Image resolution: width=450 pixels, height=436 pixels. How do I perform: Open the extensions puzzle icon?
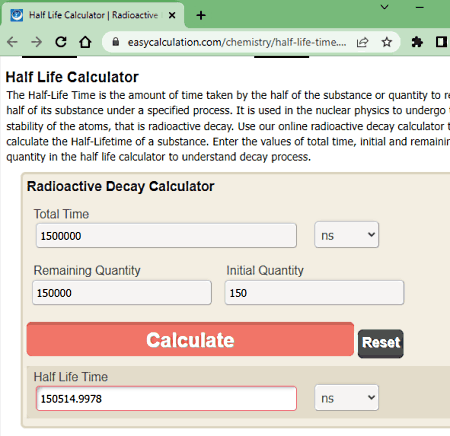[x=417, y=42]
